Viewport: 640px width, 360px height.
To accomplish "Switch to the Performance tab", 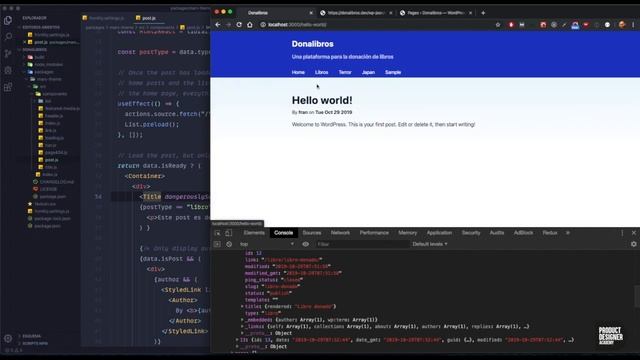I will pyautogui.click(x=374, y=233).
